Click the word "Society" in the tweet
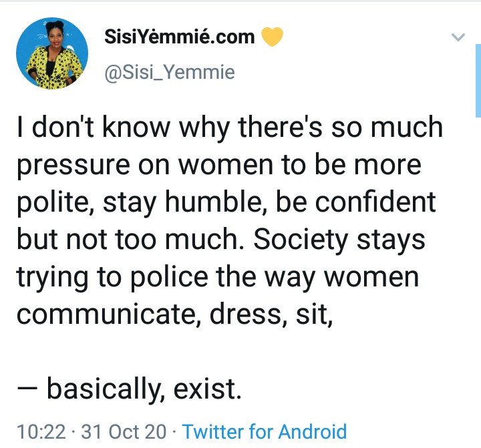481x448 pixels. [301, 240]
